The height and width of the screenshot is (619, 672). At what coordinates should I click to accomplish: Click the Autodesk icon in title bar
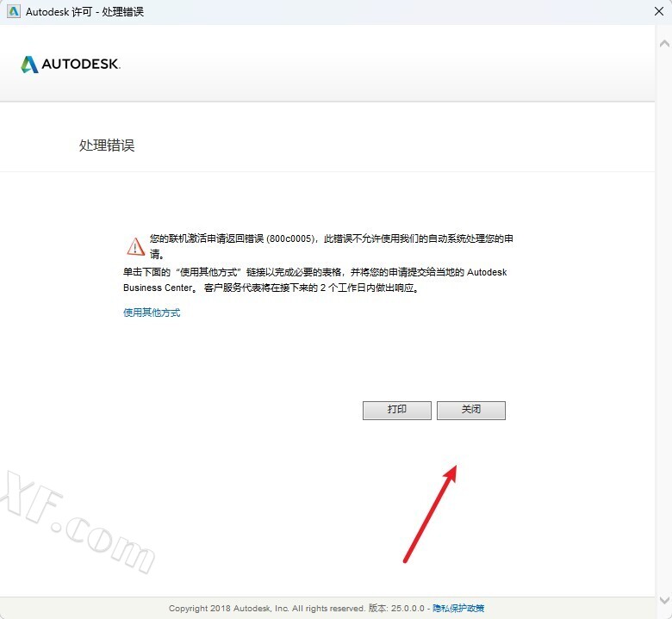coord(13,11)
